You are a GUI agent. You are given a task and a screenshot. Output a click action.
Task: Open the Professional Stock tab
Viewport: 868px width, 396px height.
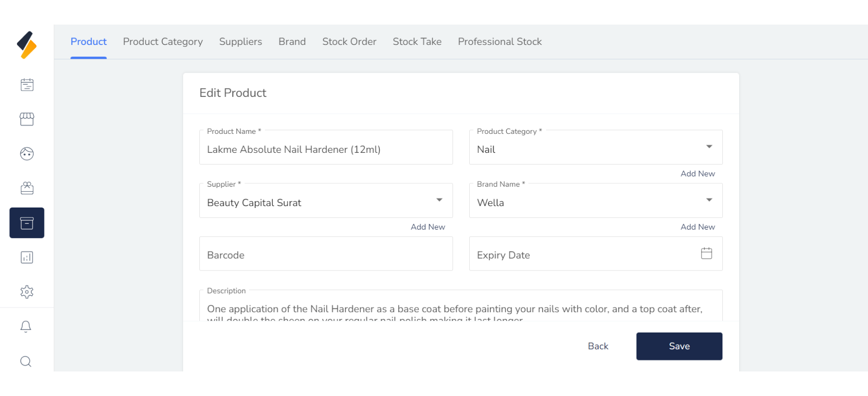[x=499, y=42]
